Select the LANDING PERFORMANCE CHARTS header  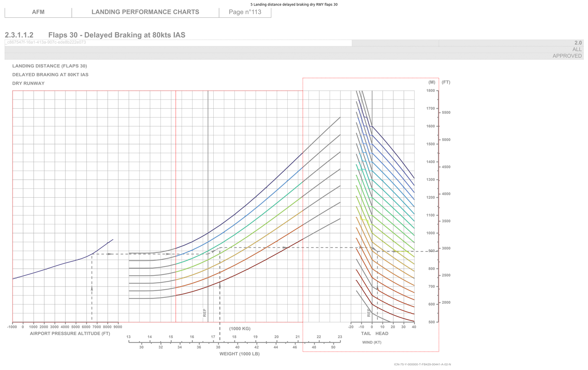tap(145, 12)
